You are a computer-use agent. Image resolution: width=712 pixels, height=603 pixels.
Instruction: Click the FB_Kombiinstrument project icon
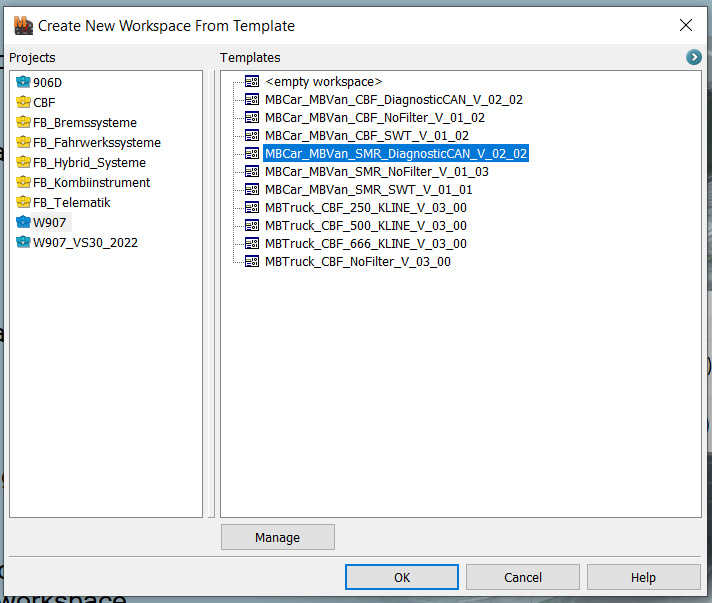pyautogui.click(x=23, y=182)
